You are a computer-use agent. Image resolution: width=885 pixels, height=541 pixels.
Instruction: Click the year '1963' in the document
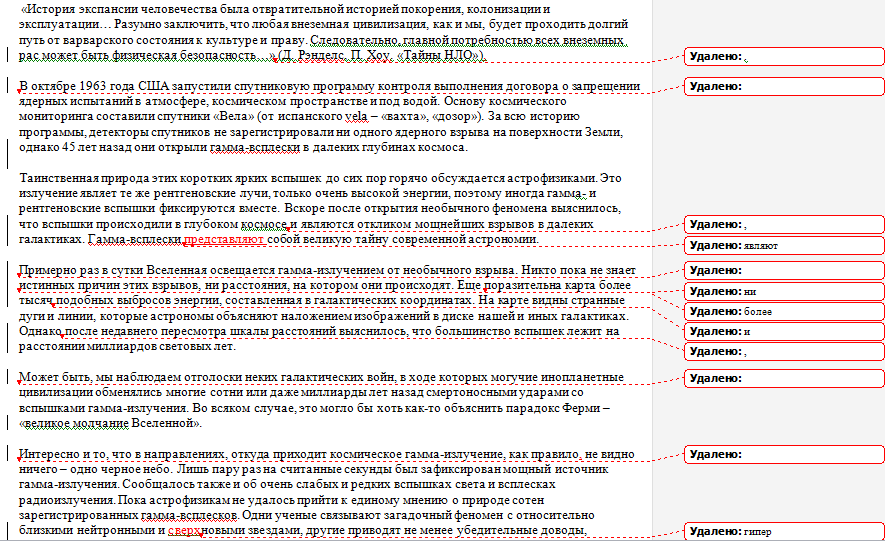(92, 86)
